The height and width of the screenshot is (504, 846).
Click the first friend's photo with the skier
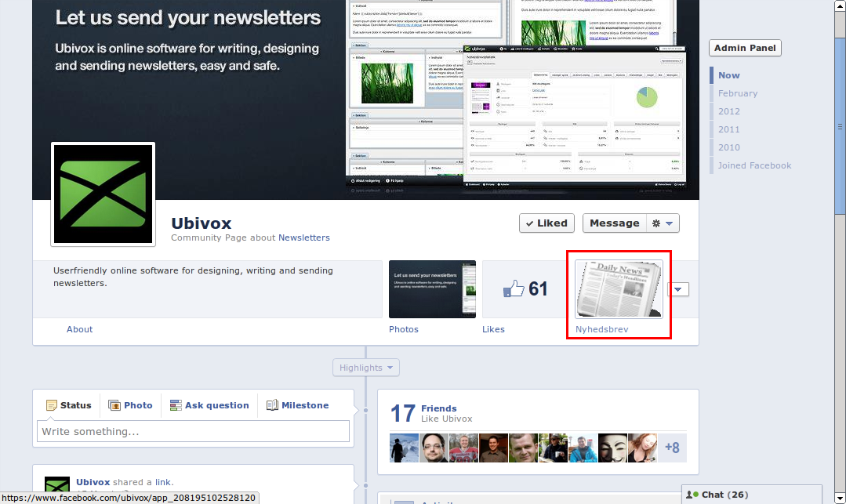(x=404, y=448)
